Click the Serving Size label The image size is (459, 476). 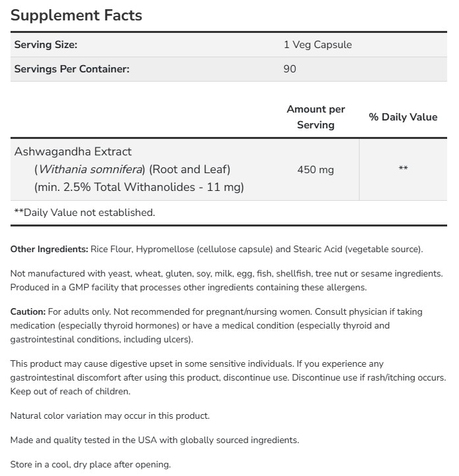(46, 45)
